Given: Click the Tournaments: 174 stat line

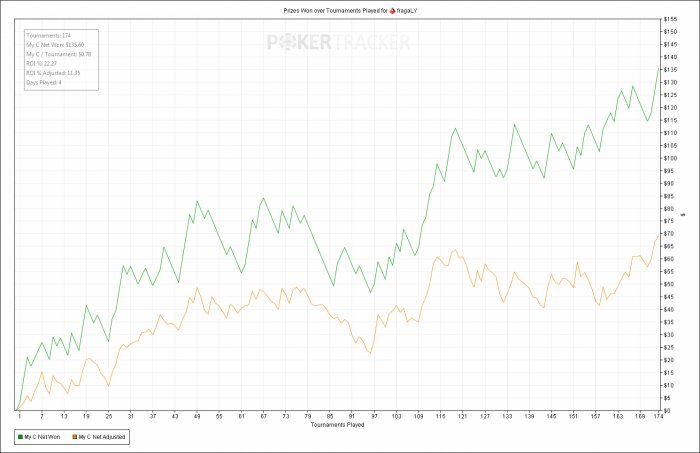Looking at the screenshot, I should pyautogui.click(x=48, y=35).
